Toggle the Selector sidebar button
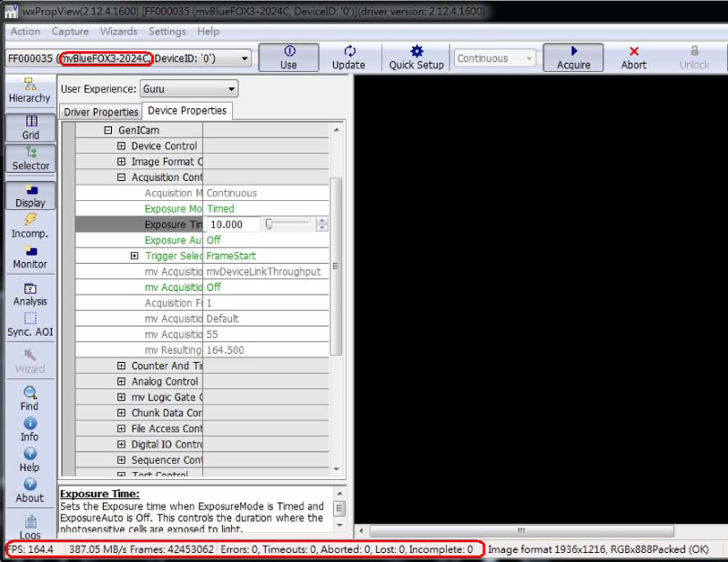Viewport: 728px width, 562px height. 30,158
